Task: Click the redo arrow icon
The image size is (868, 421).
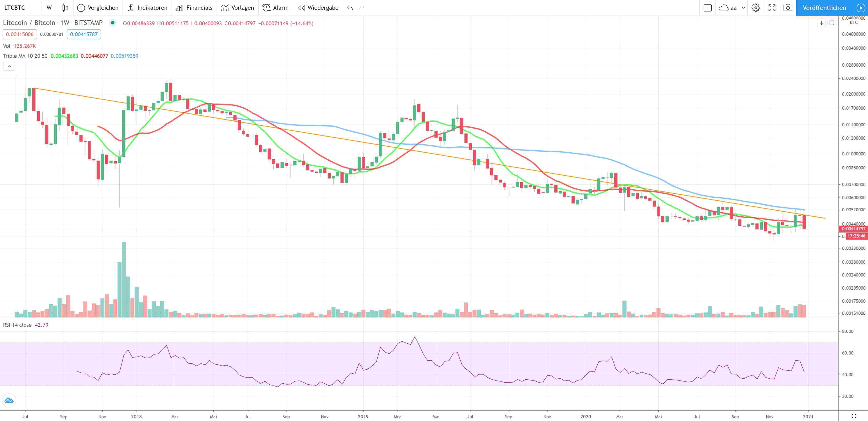Action: coord(362,8)
